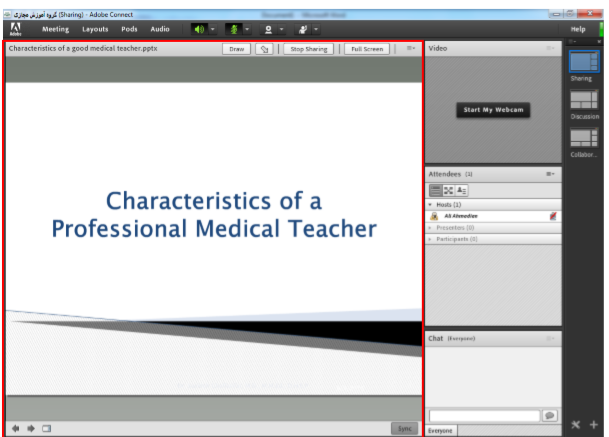Click Start My Webcam button
The image size is (609, 437).
(x=494, y=110)
